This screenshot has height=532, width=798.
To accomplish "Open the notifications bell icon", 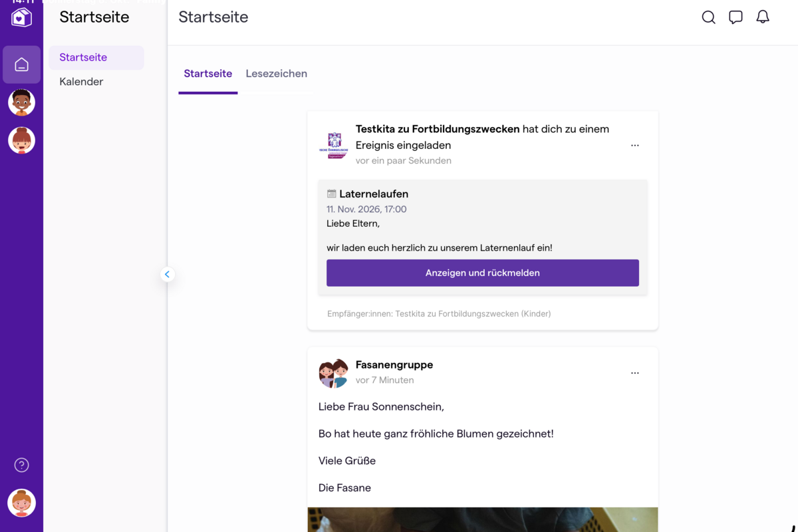I will (763, 17).
